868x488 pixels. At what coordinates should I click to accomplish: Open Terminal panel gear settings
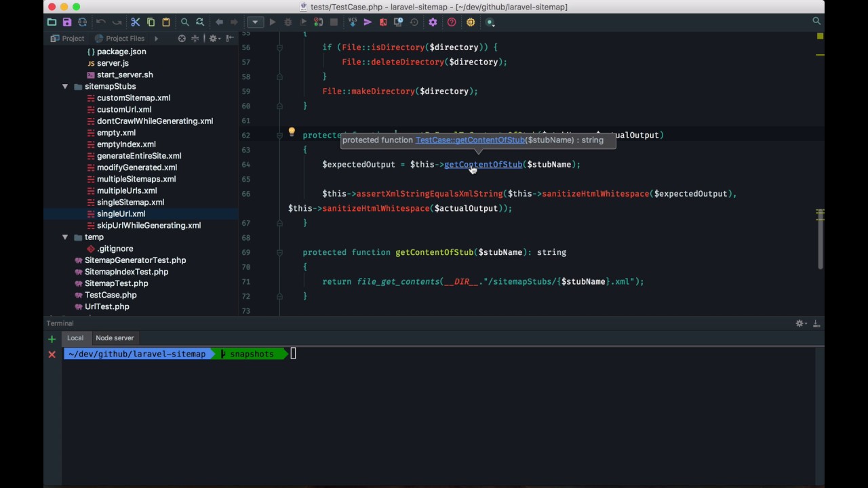(801, 324)
